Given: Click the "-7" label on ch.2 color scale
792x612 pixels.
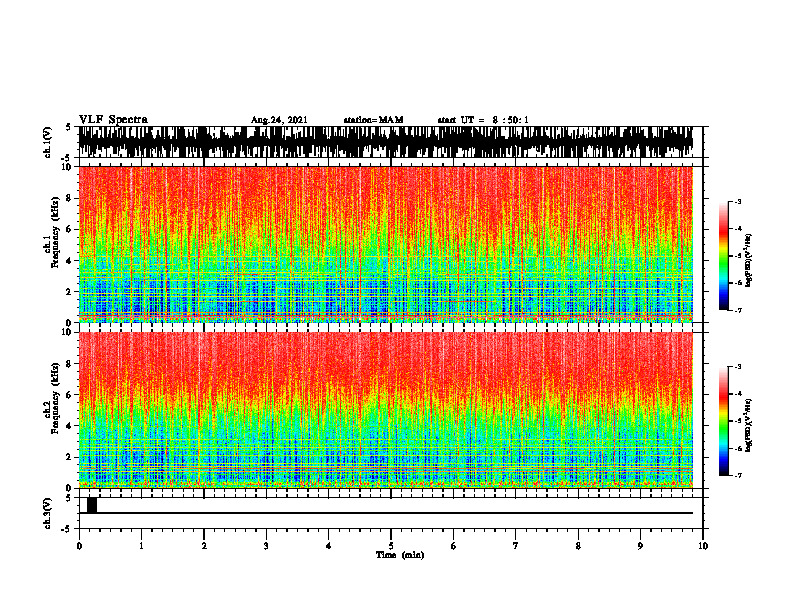Looking at the screenshot, I should (737, 475).
